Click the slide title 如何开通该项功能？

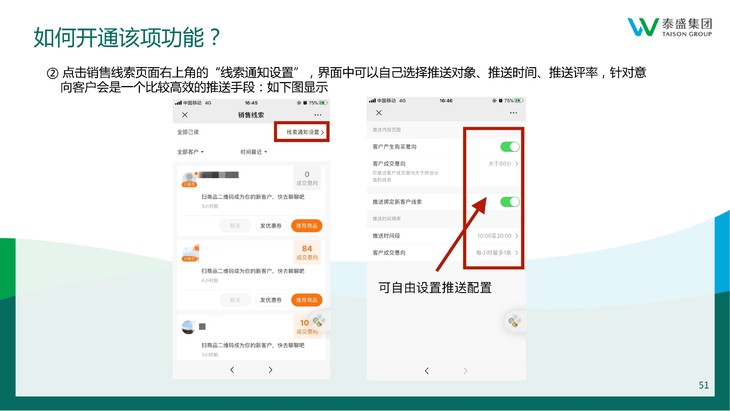tap(127, 37)
